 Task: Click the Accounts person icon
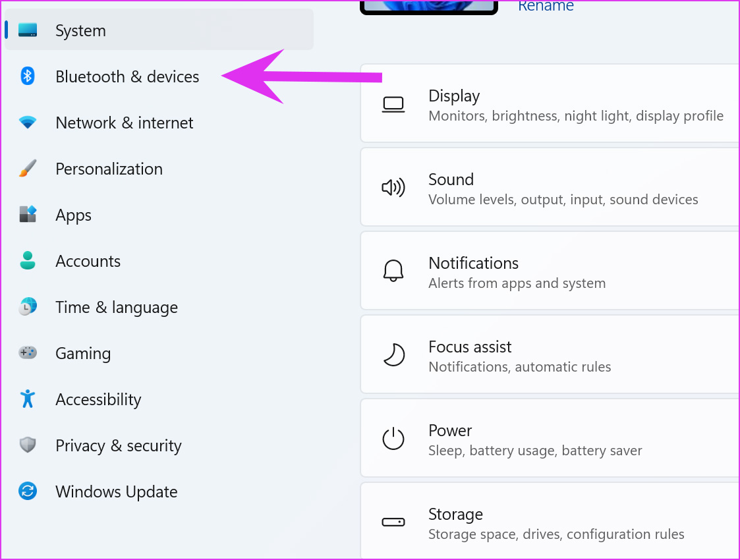27,261
